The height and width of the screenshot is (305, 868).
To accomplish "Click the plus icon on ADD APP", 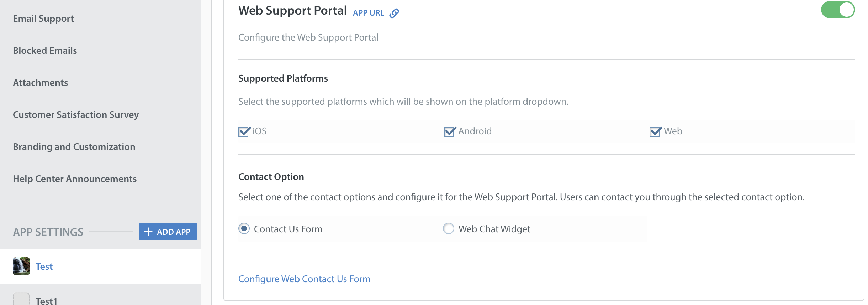I will (x=148, y=232).
